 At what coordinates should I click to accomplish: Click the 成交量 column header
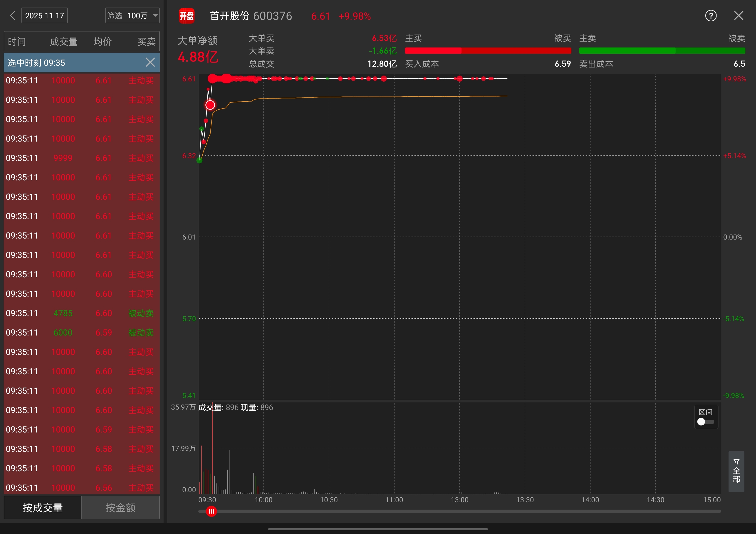click(64, 42)
